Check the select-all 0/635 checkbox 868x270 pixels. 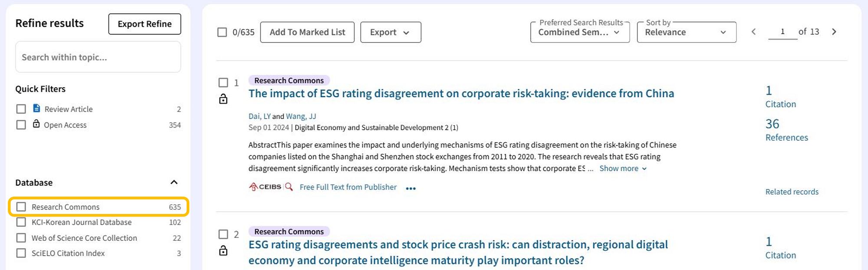(x=222, y=32)
